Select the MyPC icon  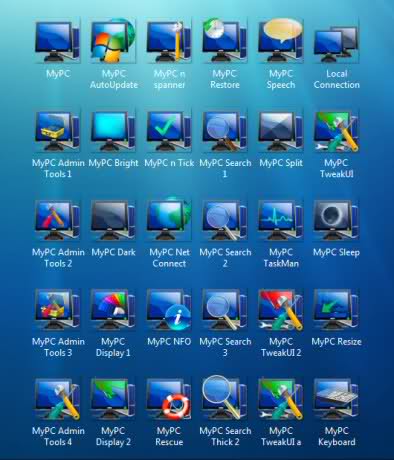[x=57, y=41]
